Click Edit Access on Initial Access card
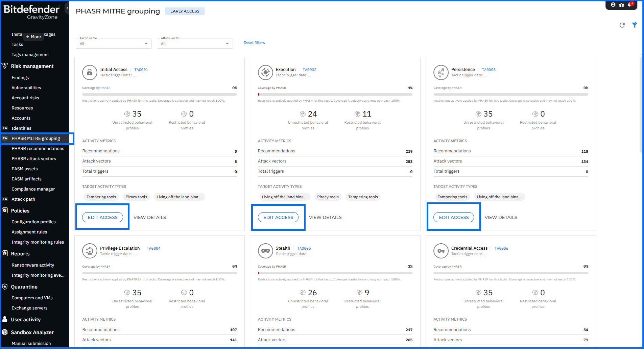 (103, 217)
